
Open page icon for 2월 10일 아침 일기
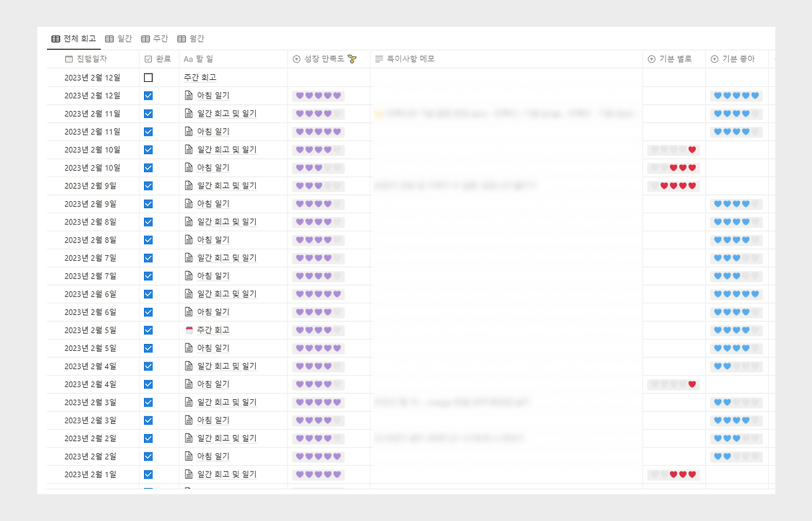pos(188,168)
